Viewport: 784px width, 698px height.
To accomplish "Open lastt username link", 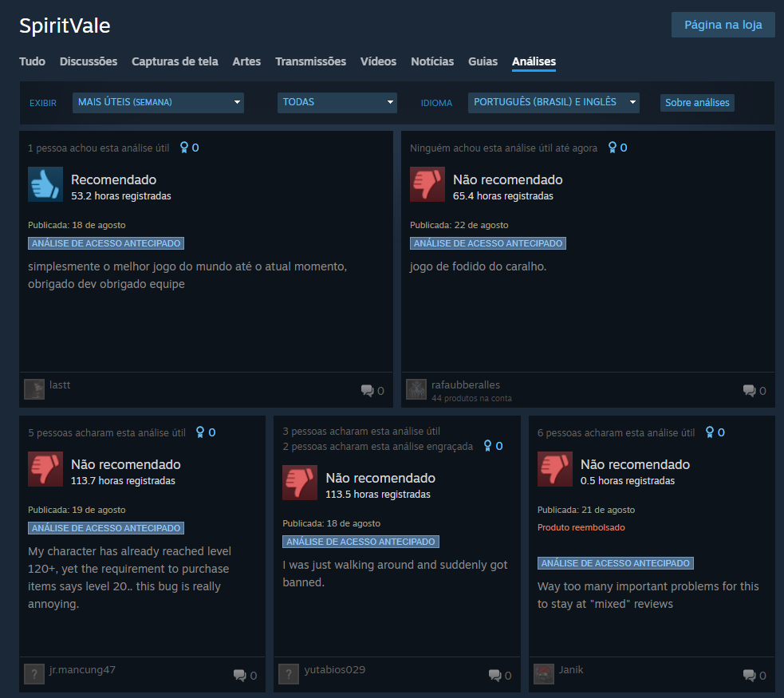I will tap(60, 385).
